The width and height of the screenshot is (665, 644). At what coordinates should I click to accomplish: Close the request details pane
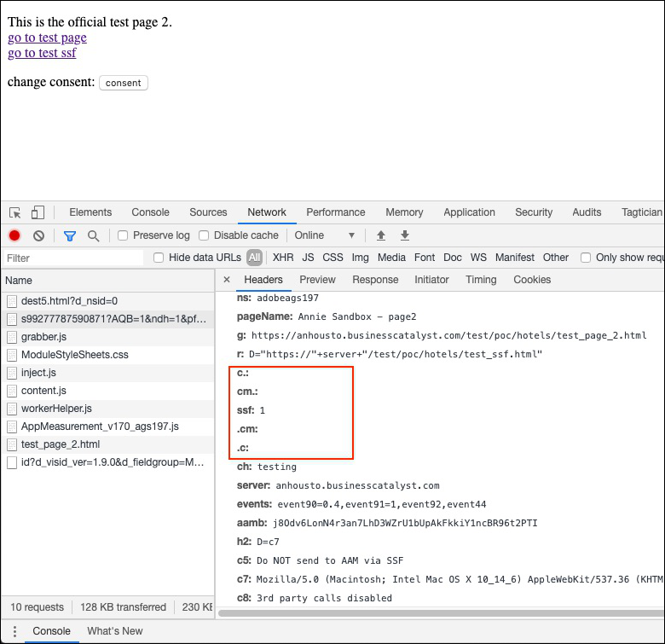pyautogui.click(x=227, y=280)
